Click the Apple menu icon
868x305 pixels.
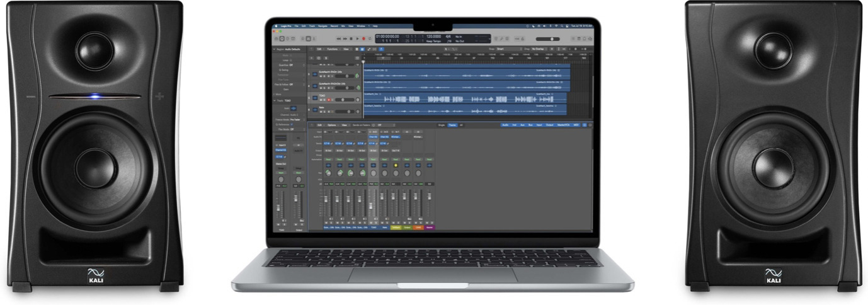coord(276,26)
